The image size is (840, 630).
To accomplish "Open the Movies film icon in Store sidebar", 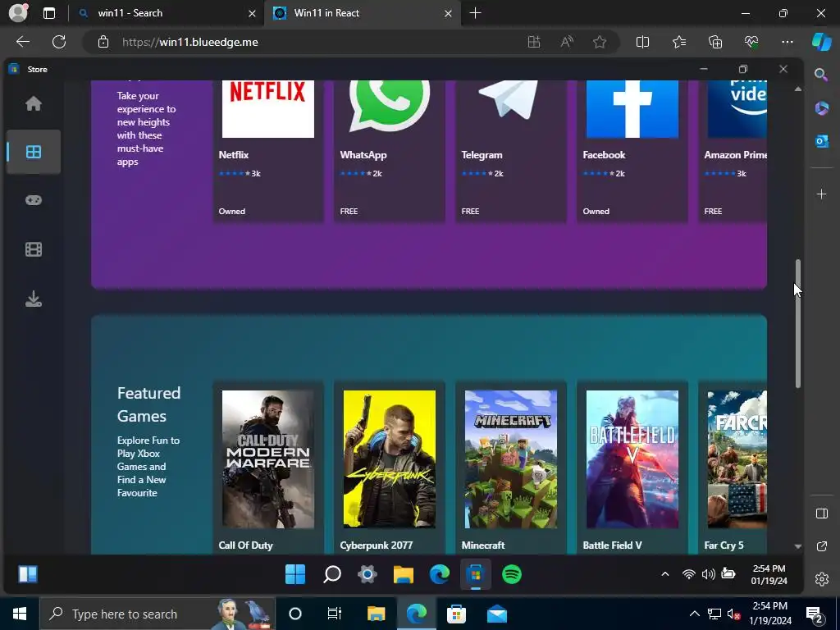I will coord(33,249).
